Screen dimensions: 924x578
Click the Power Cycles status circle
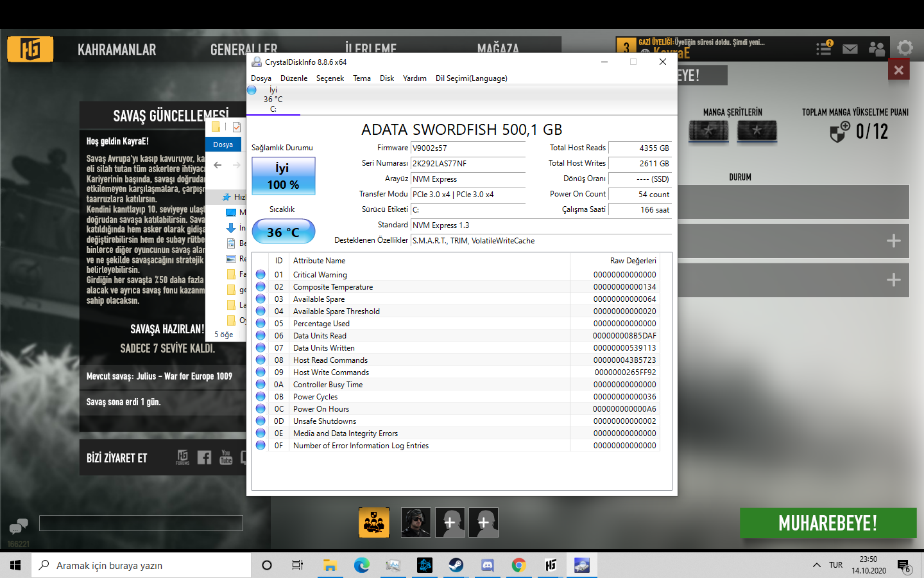[261, 396]
